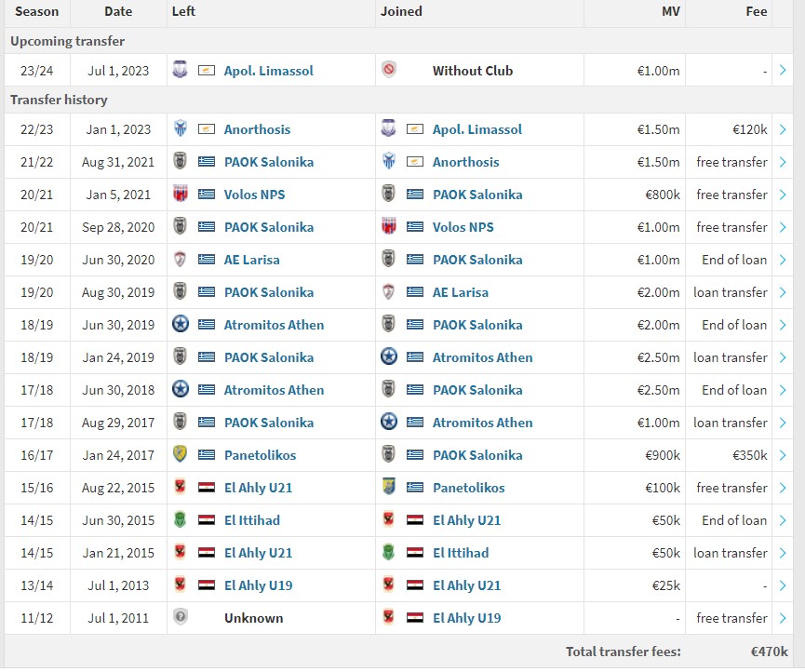Image resolution: width=805 pixels, height=672 pixels.
Task: Click El Ahly U21 crest joined on Jul 1, 2013
Action: pos(389,585)
